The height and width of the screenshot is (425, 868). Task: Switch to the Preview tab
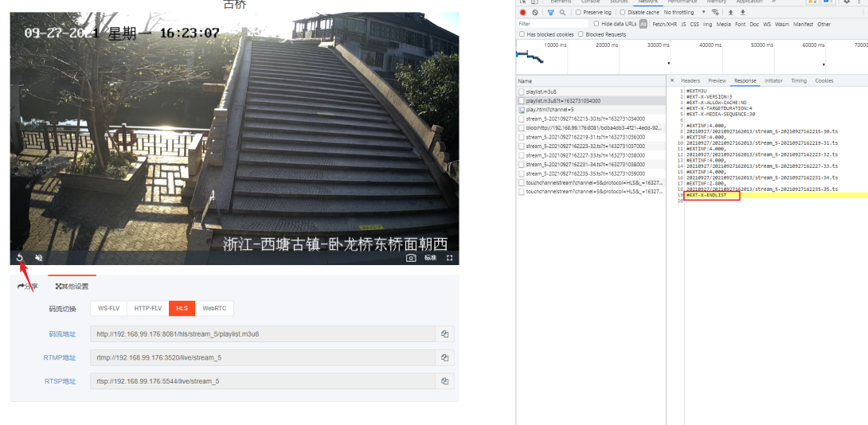pyautogui.click(x=717, y=81)
